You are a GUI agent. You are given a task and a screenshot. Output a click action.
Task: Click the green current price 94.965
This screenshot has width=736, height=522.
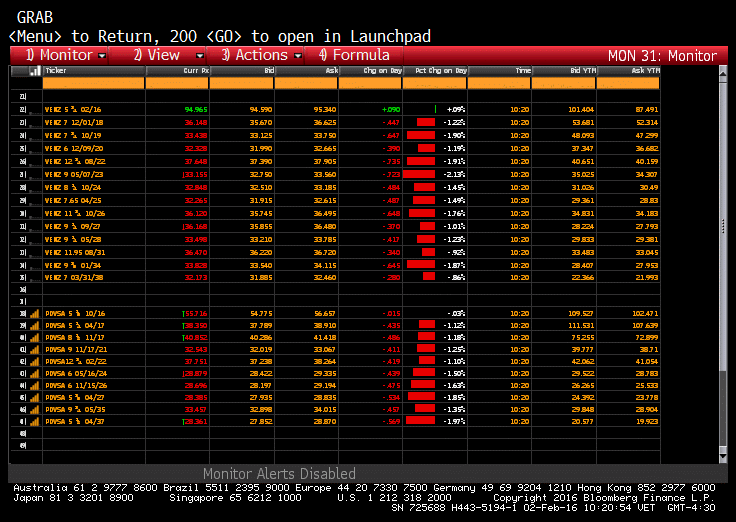click(x=196, y=109)
